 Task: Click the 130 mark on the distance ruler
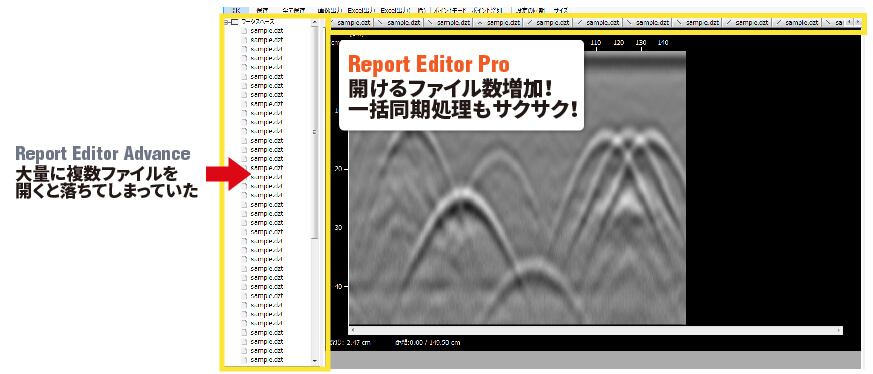641,42
